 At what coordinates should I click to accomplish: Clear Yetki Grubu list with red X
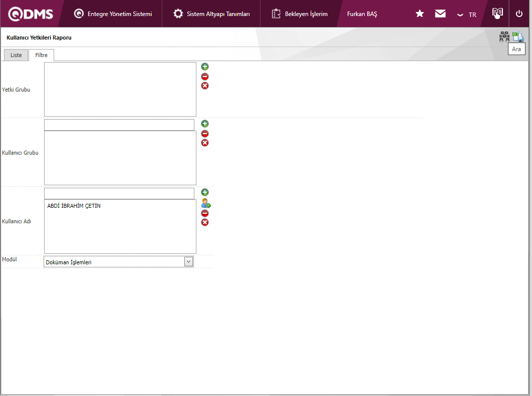pos(205,86)
